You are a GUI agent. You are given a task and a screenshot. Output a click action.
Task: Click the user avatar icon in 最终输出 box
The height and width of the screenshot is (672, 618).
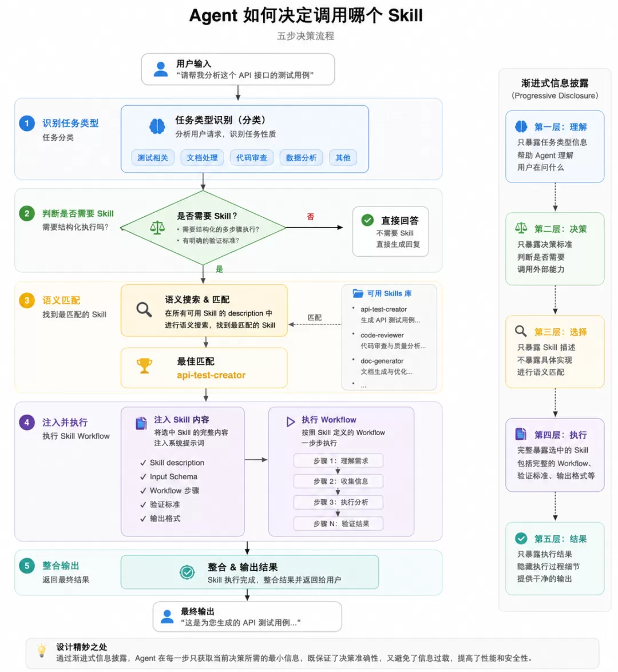pyautogui.click(x=167, y=617)
